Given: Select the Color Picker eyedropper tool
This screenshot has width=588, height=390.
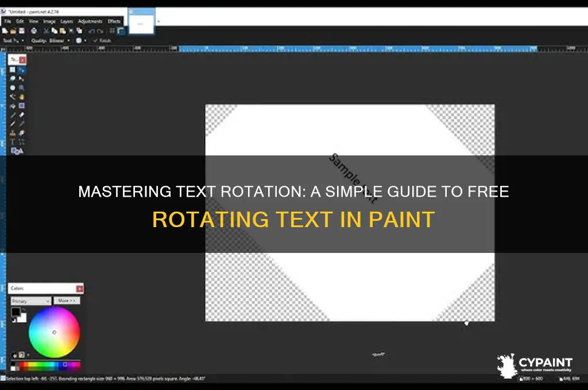Looking at the screenshot, I should click(x=21, y=124).
